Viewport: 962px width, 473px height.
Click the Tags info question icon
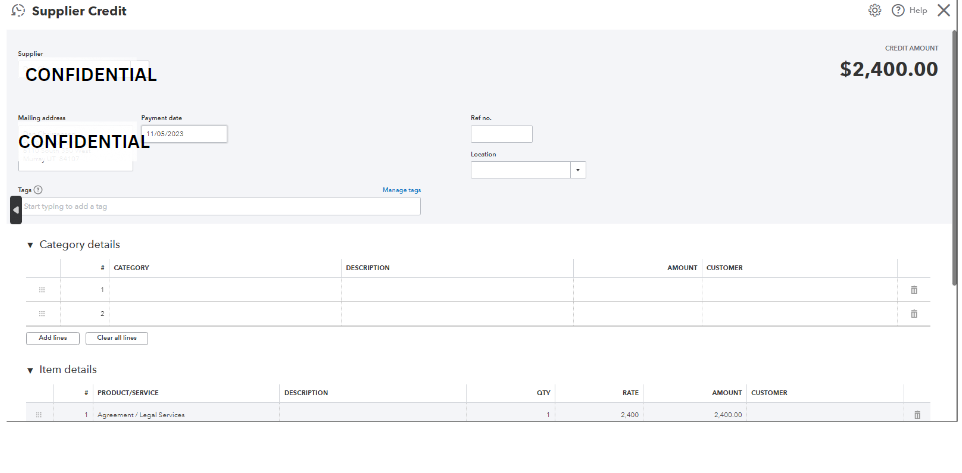click(x=38, y=190)
